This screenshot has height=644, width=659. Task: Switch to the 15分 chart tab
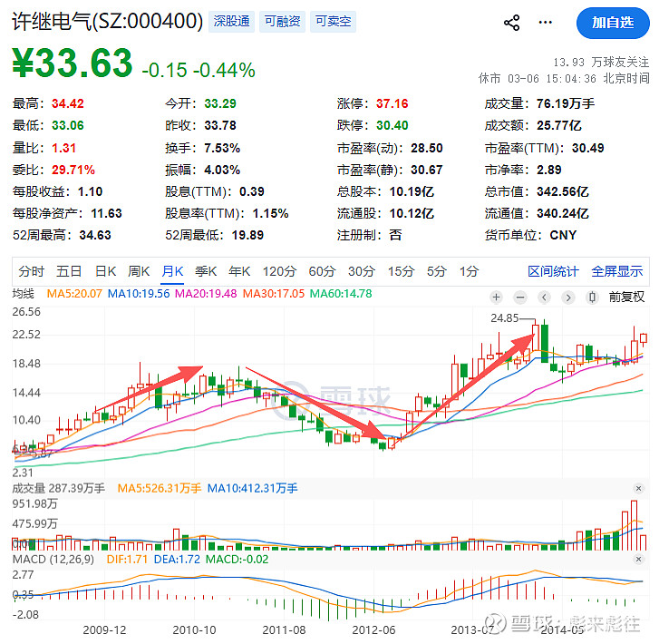coord(401,271)
